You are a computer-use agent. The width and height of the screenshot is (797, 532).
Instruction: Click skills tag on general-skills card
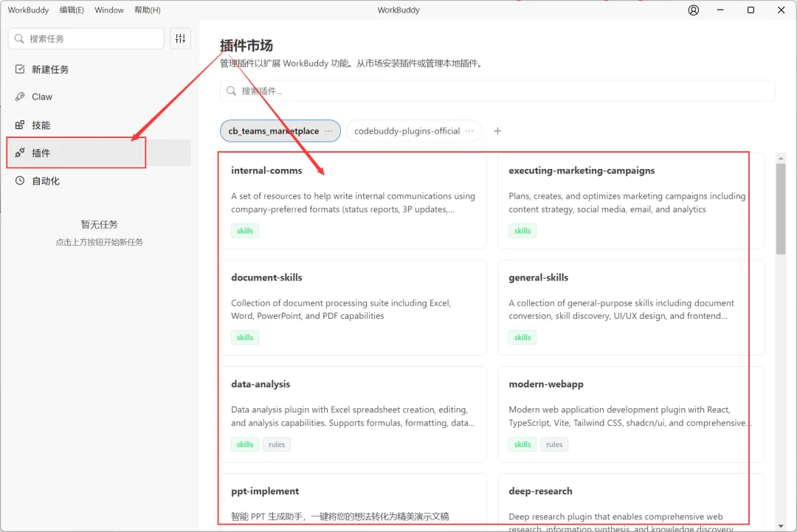[522, 337]
